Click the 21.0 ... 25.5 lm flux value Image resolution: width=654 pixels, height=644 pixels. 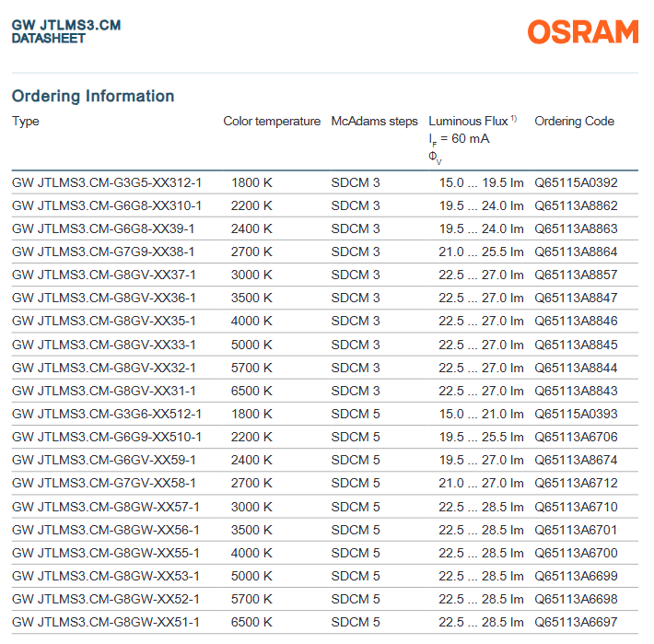click(482, 252)
